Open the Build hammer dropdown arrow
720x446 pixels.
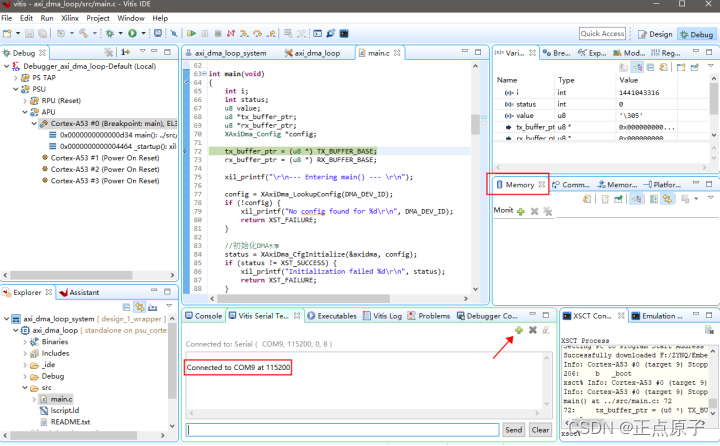tap(95, 34)
